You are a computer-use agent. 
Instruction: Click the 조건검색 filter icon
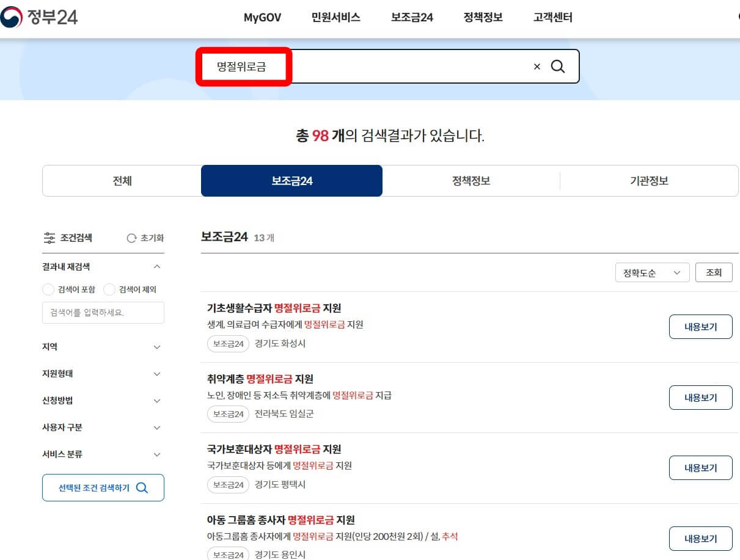pos(49,238)
